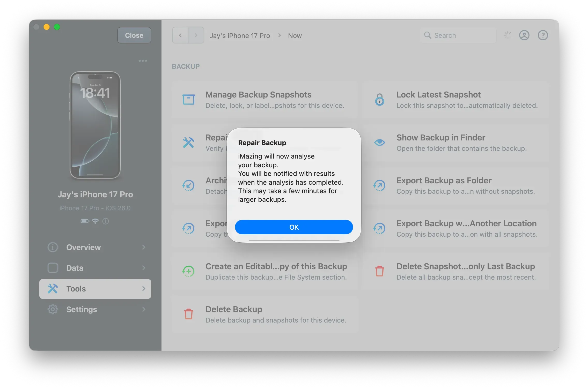Switch to the Overview section
The width and height of the screenshot is (588, 389).
83,247
